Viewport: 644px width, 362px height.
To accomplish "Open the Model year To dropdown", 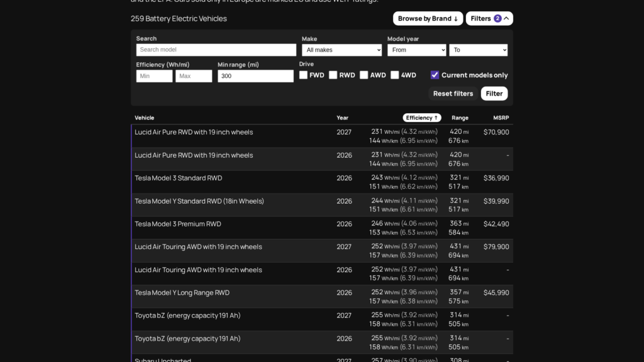I will (478, 50).
